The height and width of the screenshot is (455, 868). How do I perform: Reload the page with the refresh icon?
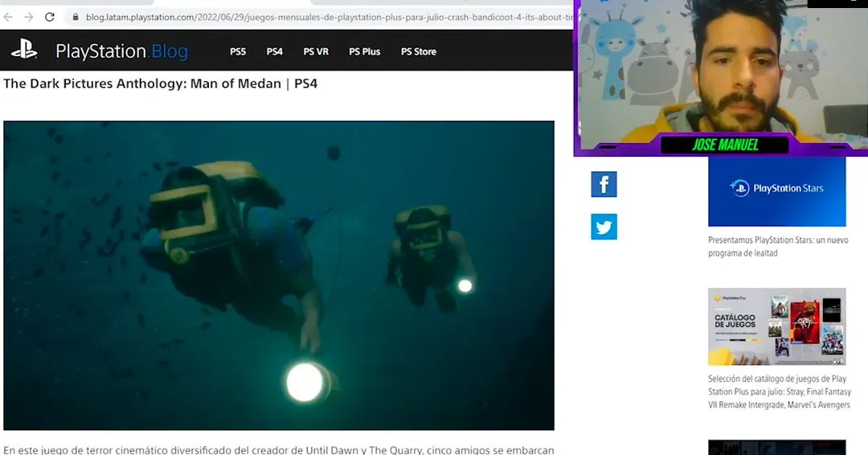[x=49, y=17]
